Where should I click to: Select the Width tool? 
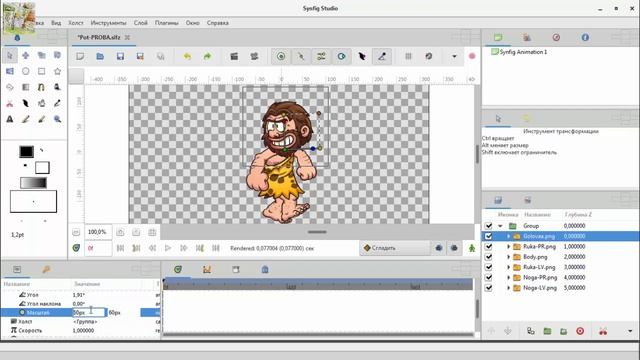coord(26,103)
